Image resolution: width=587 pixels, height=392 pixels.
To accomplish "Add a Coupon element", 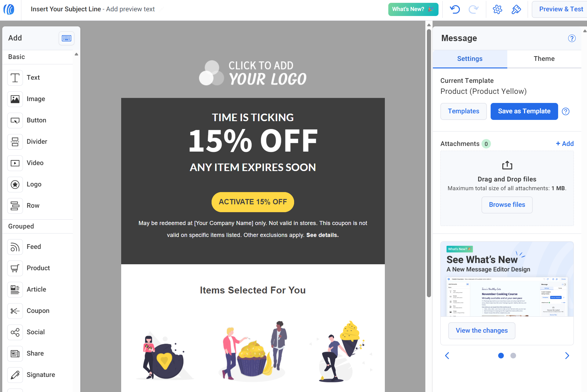I will point(15,311).
